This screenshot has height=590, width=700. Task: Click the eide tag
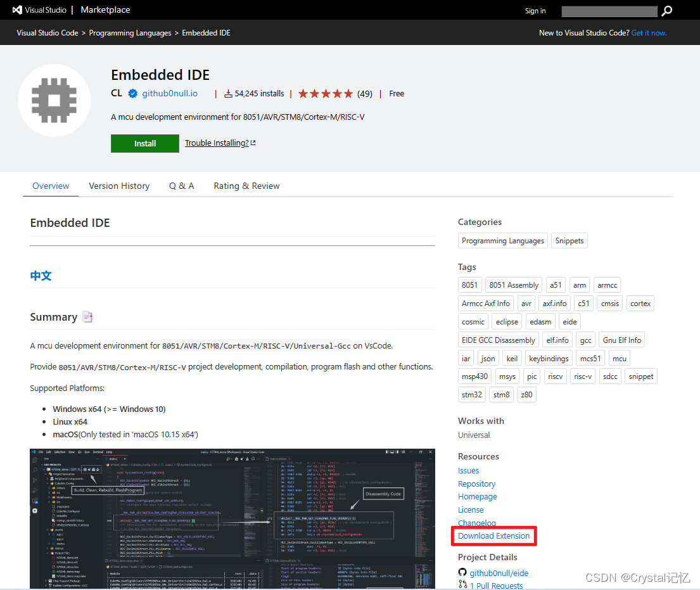570,321
